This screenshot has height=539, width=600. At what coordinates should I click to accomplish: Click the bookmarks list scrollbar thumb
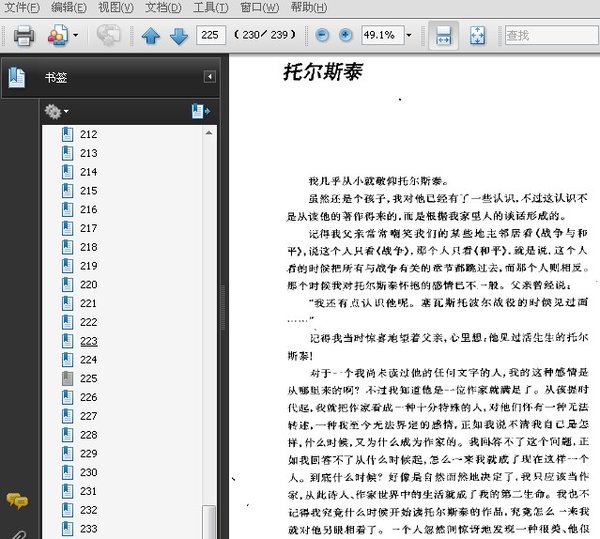(209, 522)
